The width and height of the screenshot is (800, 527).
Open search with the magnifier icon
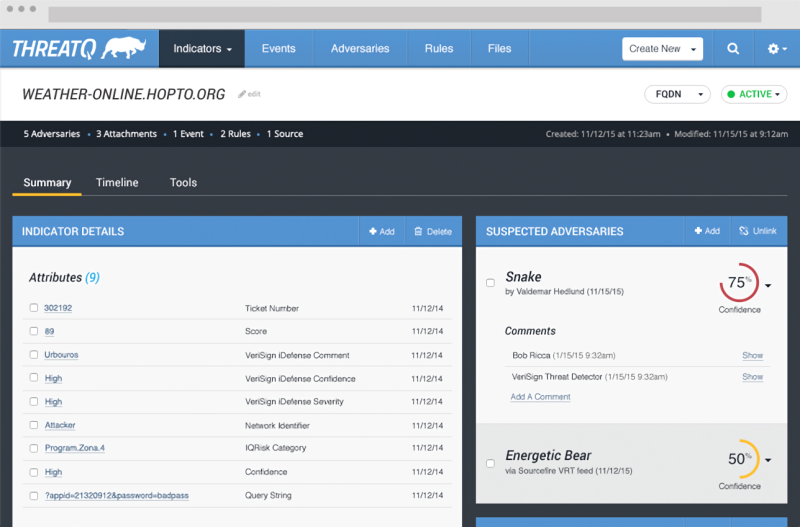pyautogui.click(x=733, y=48)
